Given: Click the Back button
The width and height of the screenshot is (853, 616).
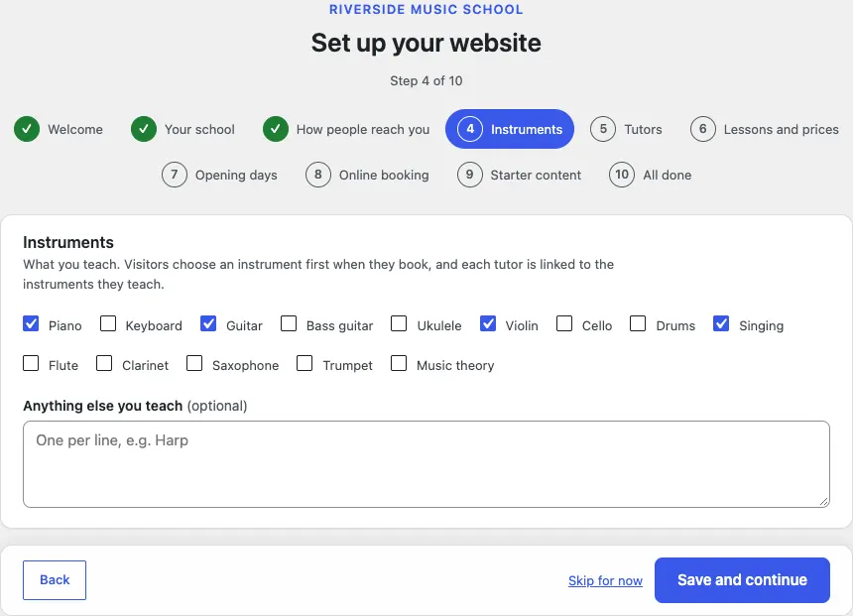Looking at the screenshot, I should point(55,580).
